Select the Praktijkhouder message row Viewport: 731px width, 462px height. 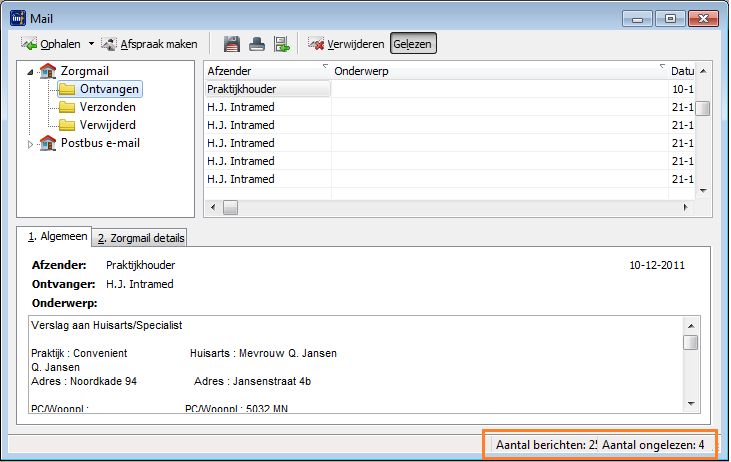point(449,89)
